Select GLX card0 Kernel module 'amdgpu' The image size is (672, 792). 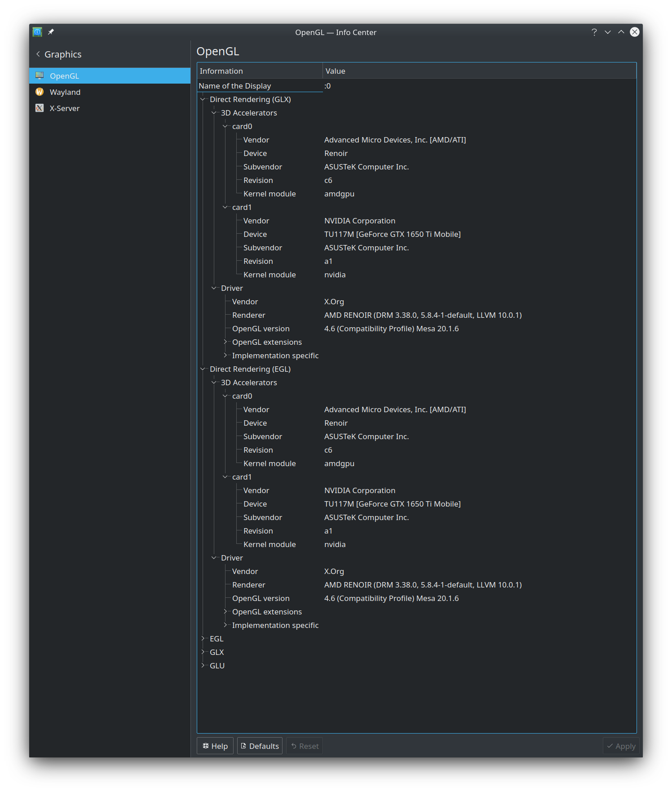point(339,194)
